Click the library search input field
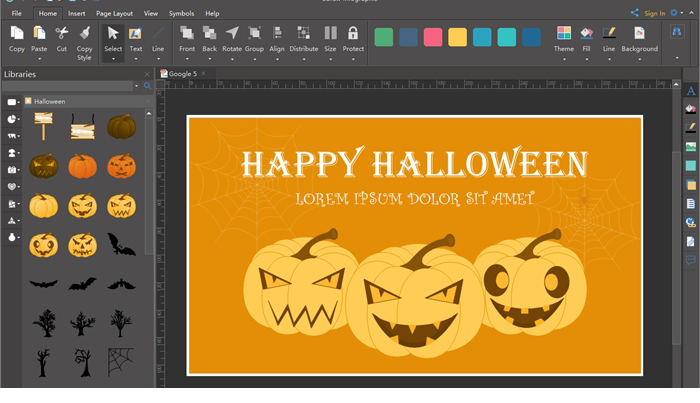The height and width of the screenshot is (403, 700). coord(68,86)
